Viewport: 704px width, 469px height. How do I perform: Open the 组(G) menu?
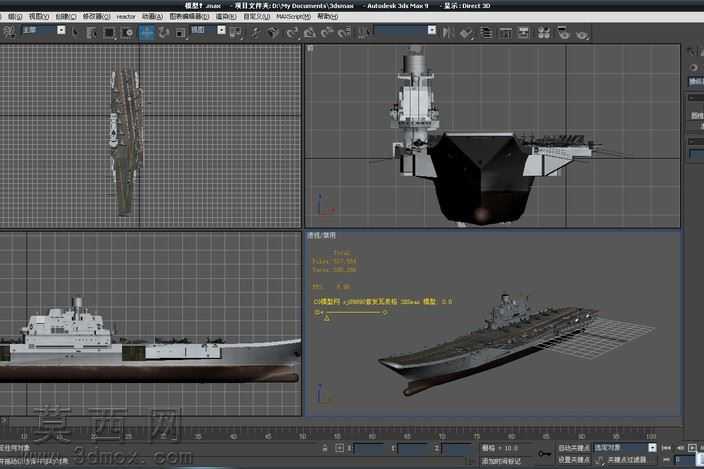(x=15, y=17)
